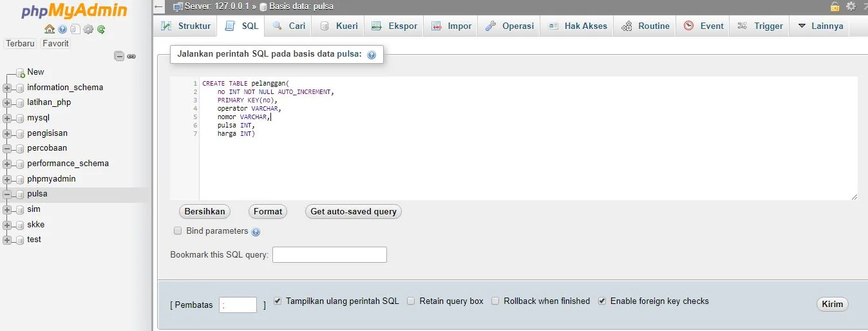Click Get auto-saved query button
The image size is (868, 331).
click(354, 211)
